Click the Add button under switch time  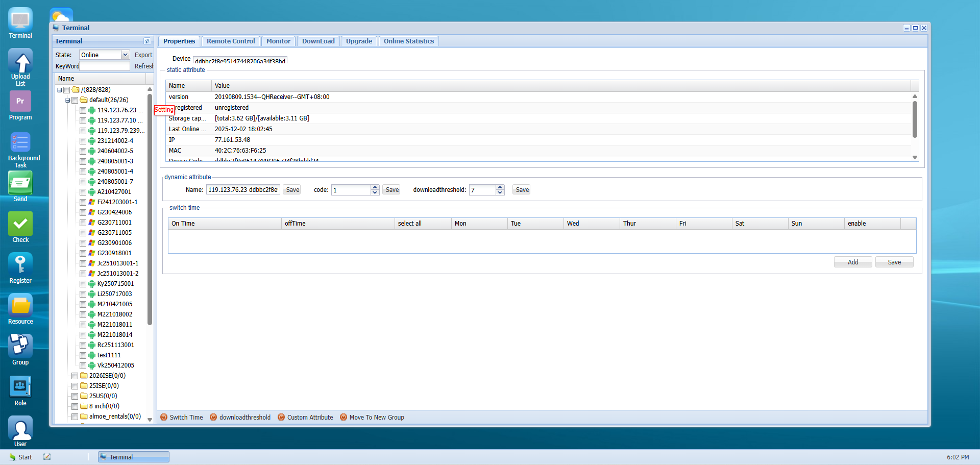click(852, 262)
